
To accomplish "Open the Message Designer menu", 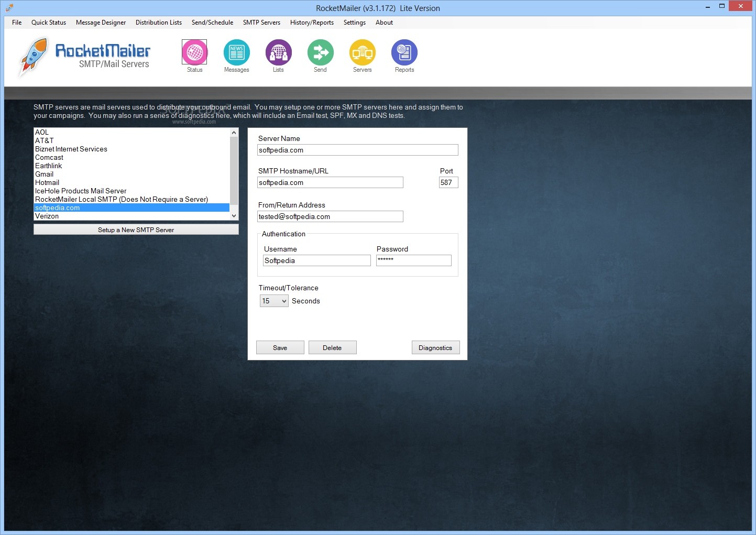I will [101, 23].
